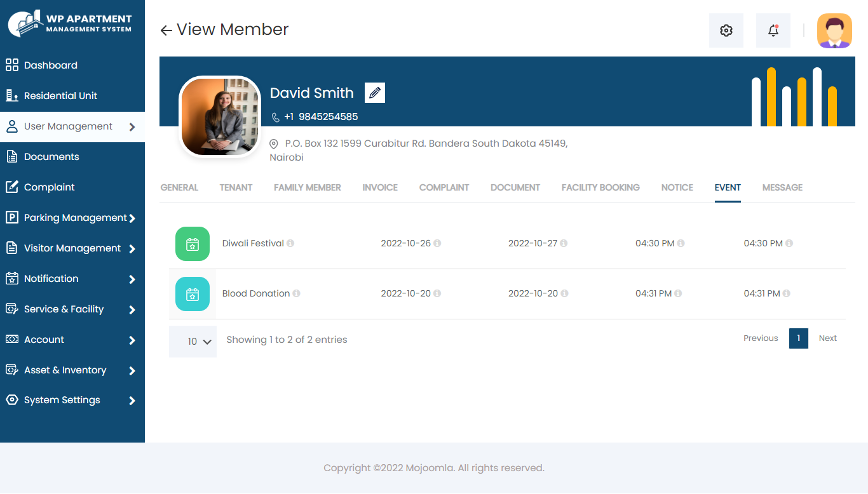Open the entries-per-page dropdown showing 10
Screen dimensions: 868x494
pos(193,342)
